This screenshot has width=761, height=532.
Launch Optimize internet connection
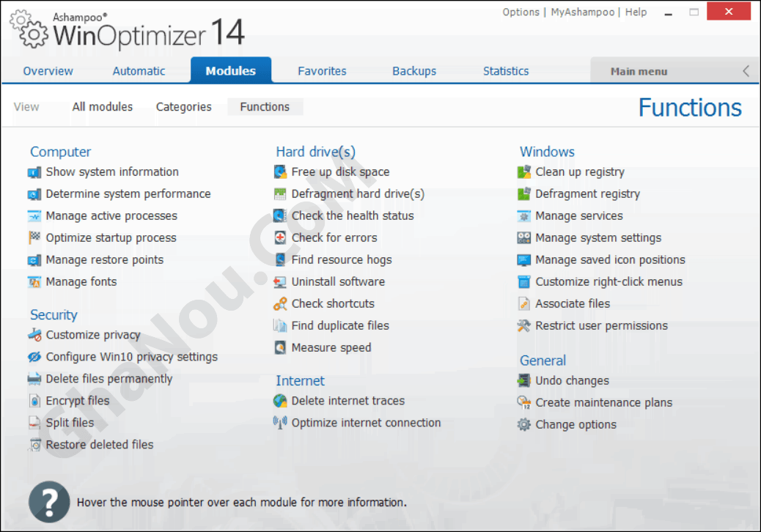point(366,423)
